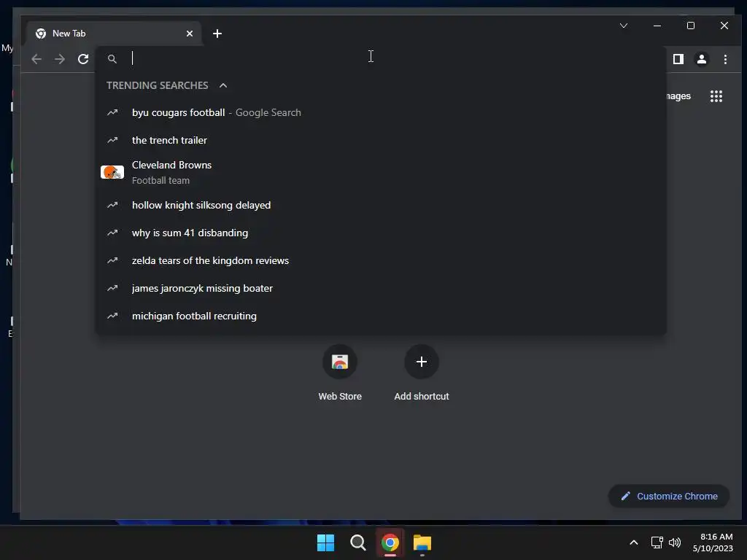Open the Web Store shortcut

(x=340, y=373)
